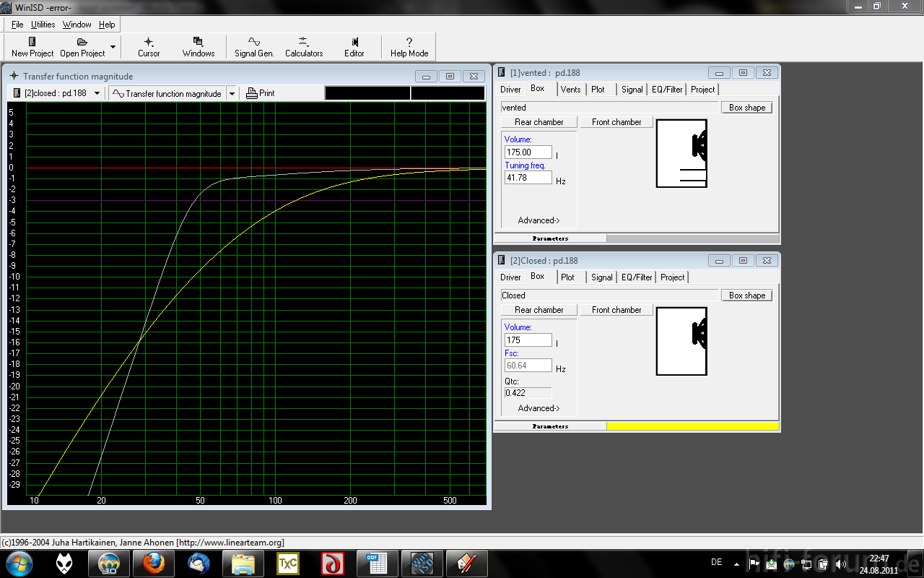The height and width of the screenshot is (578, 924).
Task: Expand the Open Project dropdown arrow
Action: coord(113,47)
